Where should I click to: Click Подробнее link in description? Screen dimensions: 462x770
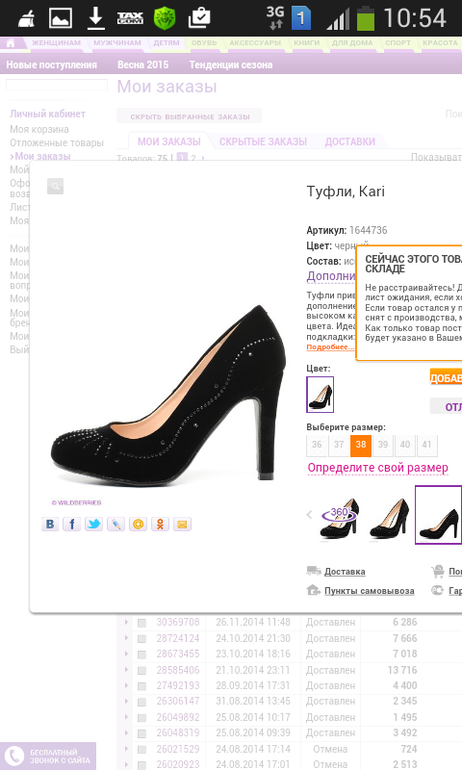330,347
